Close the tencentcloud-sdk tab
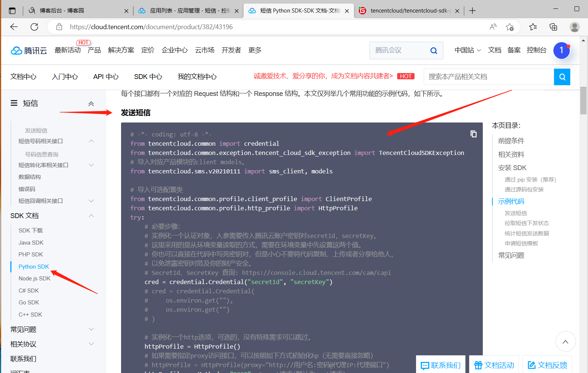The height and width of the screenshot is (373, 588). [x=457, y=11]
